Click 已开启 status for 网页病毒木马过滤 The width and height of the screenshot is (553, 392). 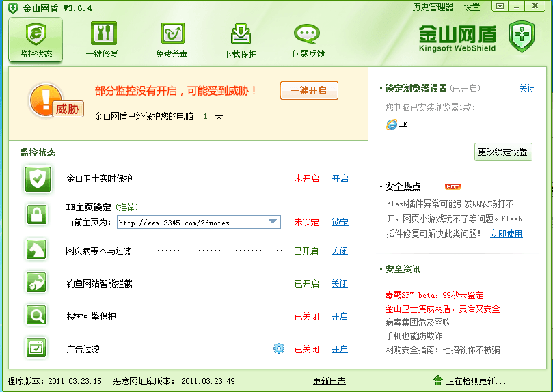click(x=306, y=251)
